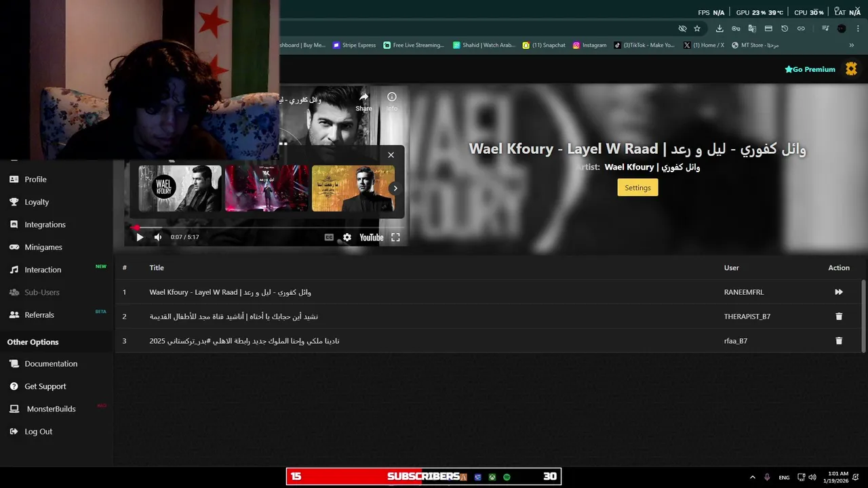
Task: Open the Stripe Express bookmark
Action: click(354, 45)
